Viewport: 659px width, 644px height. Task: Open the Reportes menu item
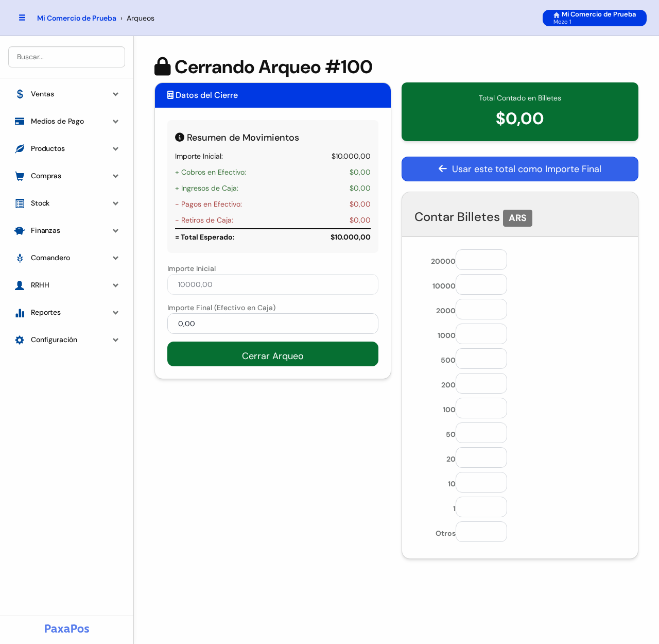(67, 312)
